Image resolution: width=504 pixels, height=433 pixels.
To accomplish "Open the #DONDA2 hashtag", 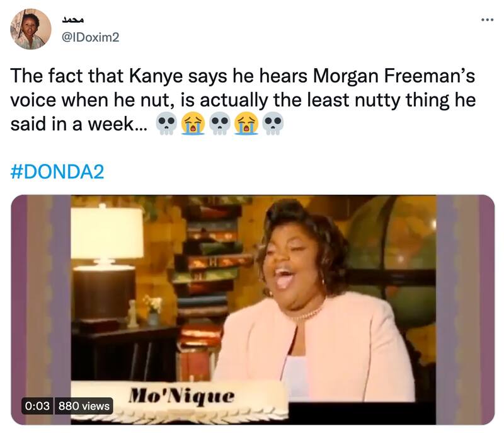I will [x=57, y=170].
